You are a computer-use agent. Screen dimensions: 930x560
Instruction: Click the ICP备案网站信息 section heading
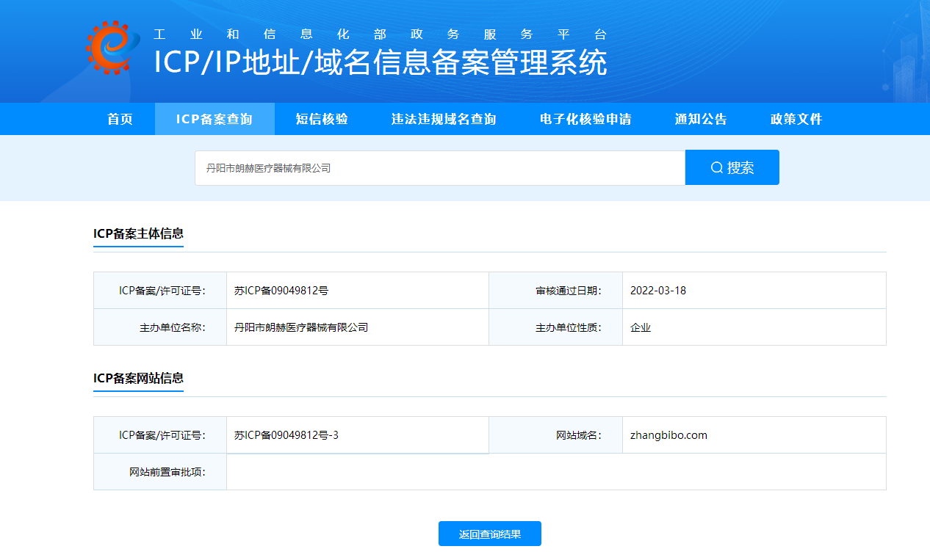138,378
